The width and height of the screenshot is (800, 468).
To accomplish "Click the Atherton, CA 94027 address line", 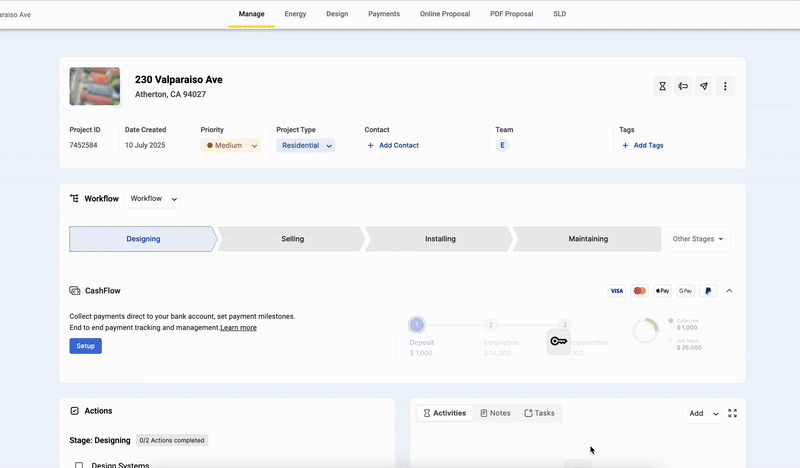I will [170, 94].
